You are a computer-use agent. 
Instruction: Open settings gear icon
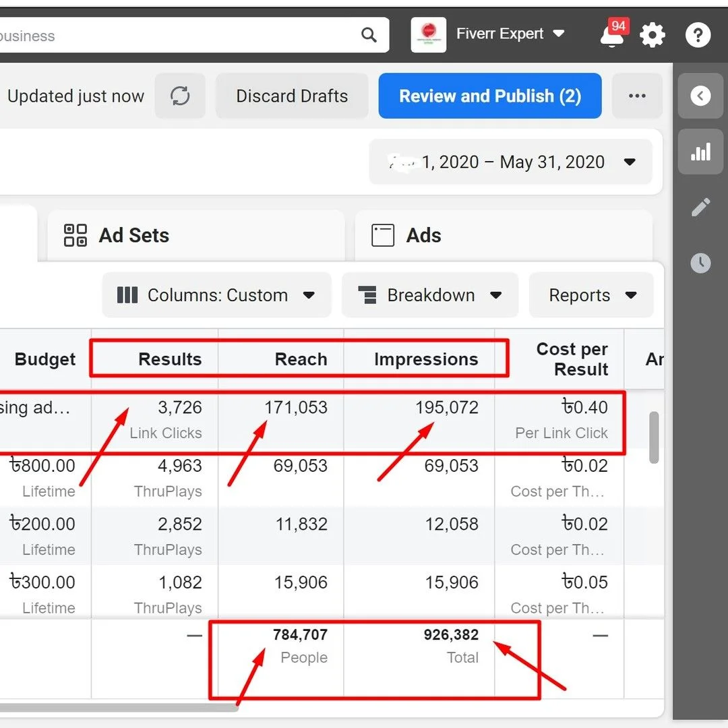652,35
